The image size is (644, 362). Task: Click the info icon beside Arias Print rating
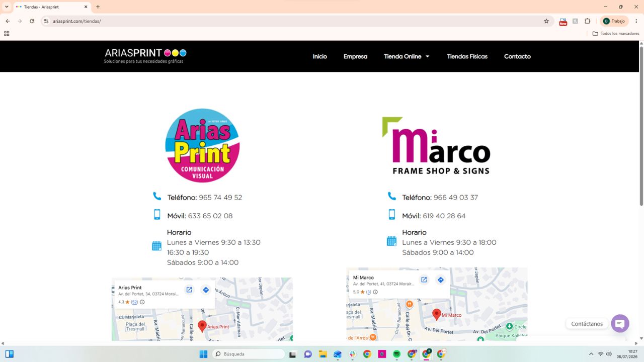[x=142, y=302]
